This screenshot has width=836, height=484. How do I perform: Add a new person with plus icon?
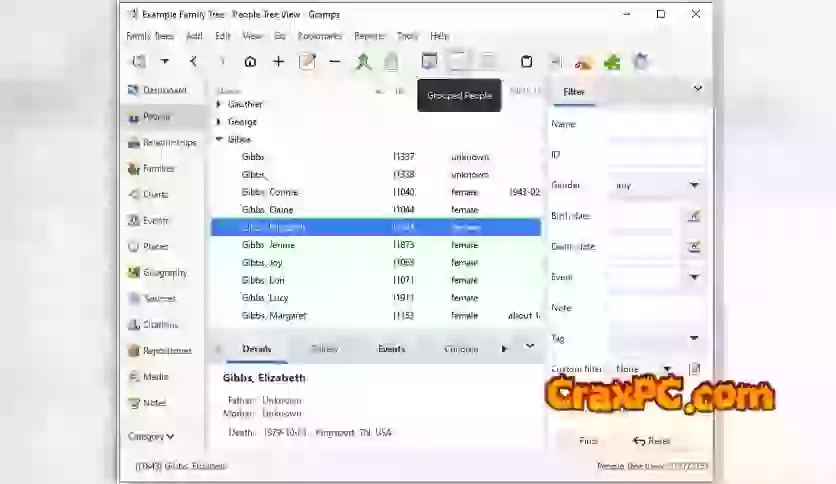point(278,62)
